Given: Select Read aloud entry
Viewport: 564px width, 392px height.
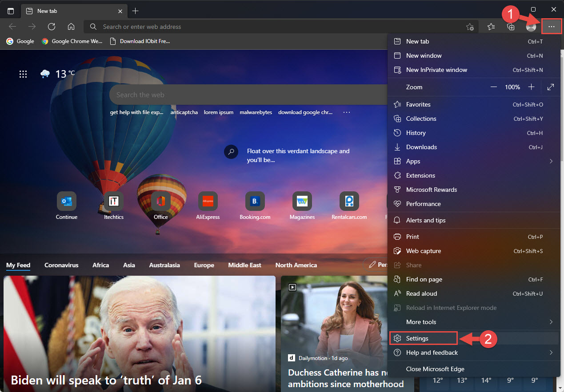Looking at the screenshot, I should (474, 293).
